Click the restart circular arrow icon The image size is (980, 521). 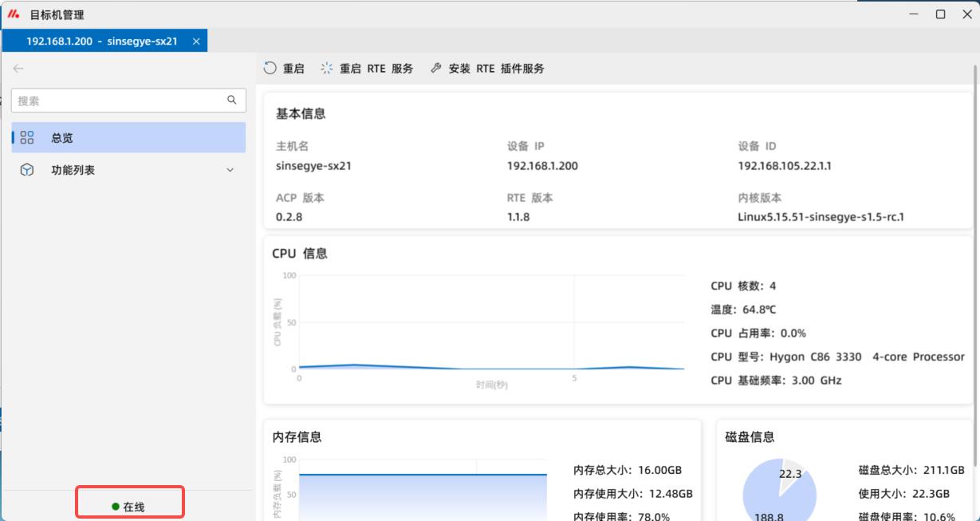click(270, 69)
